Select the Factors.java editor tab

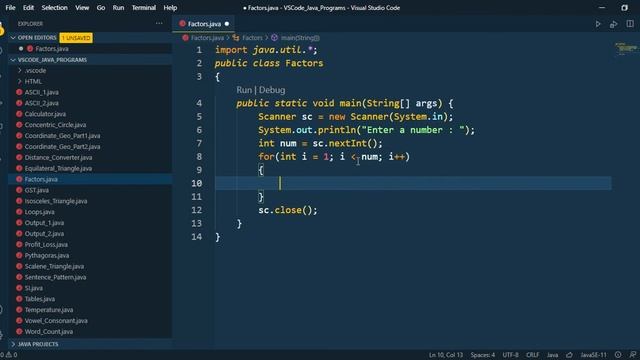point(204,24)
